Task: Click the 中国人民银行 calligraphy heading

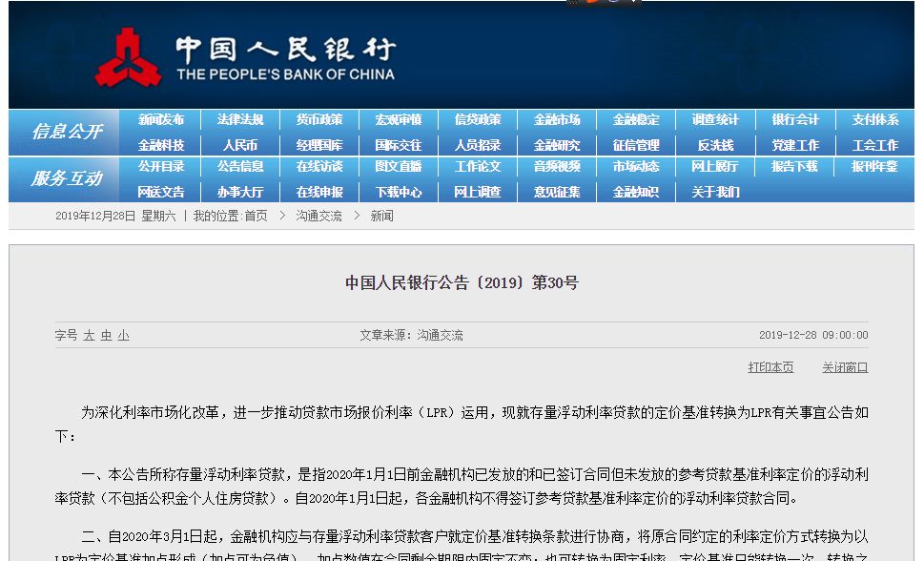Action: tap(286, 49)
